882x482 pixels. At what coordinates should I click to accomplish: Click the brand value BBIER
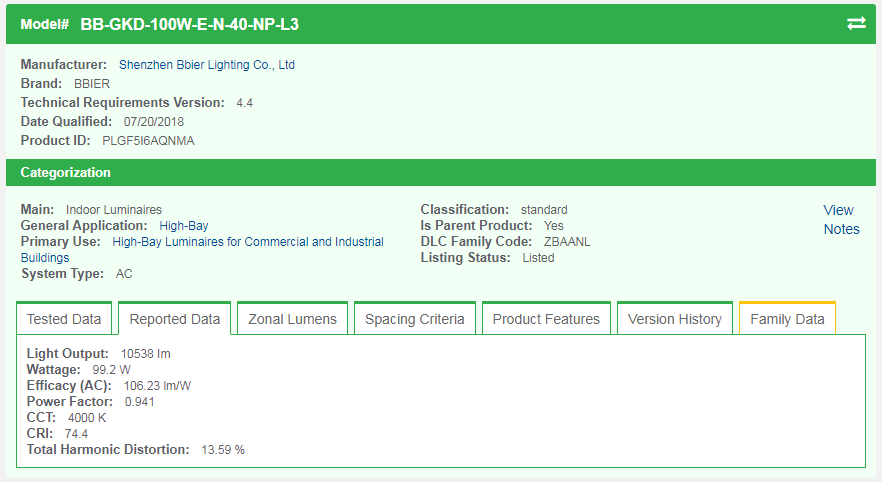(x=92, y=84)
